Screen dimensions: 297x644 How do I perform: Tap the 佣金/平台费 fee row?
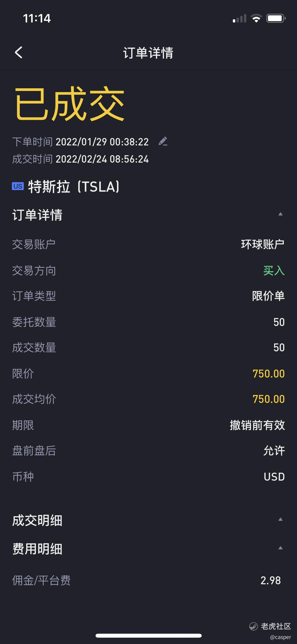point(148,581)
